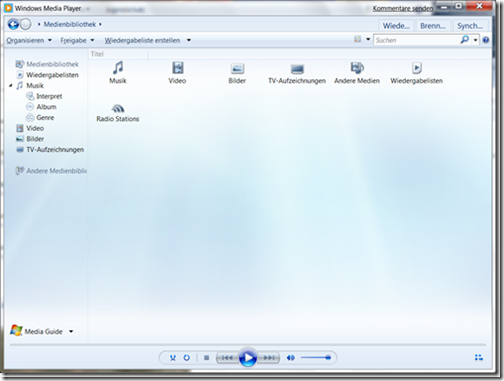Select Bilder in the sidebar tree
This screenshot has width=504, height=381.
(x=30, y=139)
